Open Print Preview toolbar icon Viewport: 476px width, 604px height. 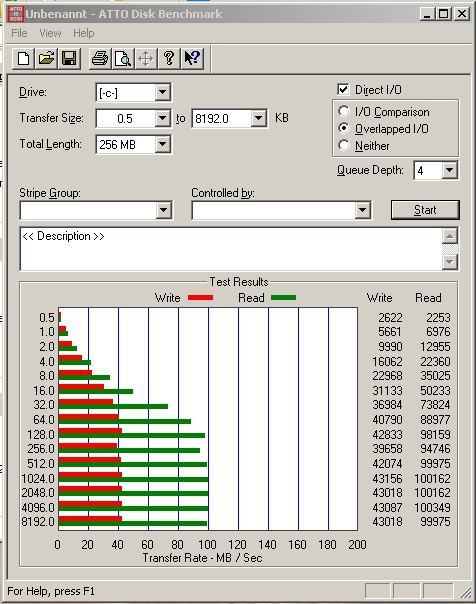123,59
